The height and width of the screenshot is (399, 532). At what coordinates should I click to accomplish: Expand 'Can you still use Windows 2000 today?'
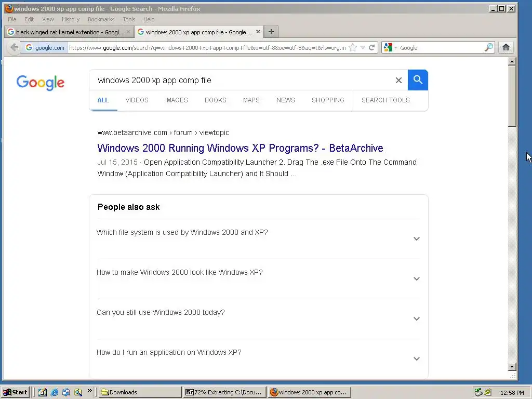pos(259,319)
